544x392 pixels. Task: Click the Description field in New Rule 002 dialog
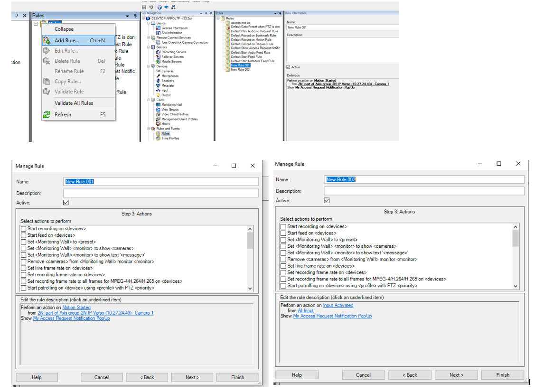(424, 191)
